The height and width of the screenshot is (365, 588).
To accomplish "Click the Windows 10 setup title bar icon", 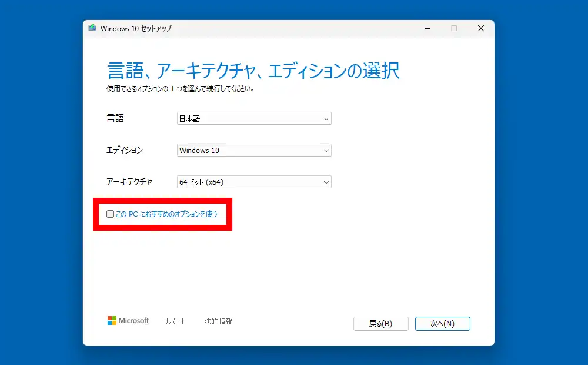I will pyautogui.click(x=92, y=28).
